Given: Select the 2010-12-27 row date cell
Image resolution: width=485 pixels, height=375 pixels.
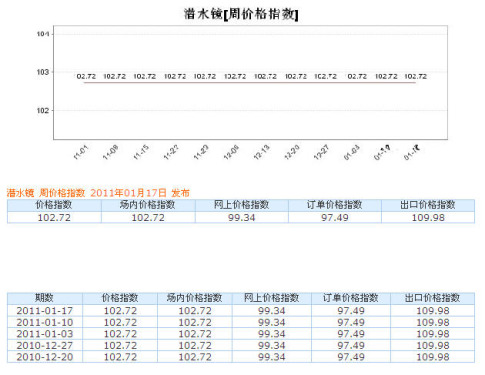Looking at the screenshot, I should pyautogui.click(x=45, y=345).
